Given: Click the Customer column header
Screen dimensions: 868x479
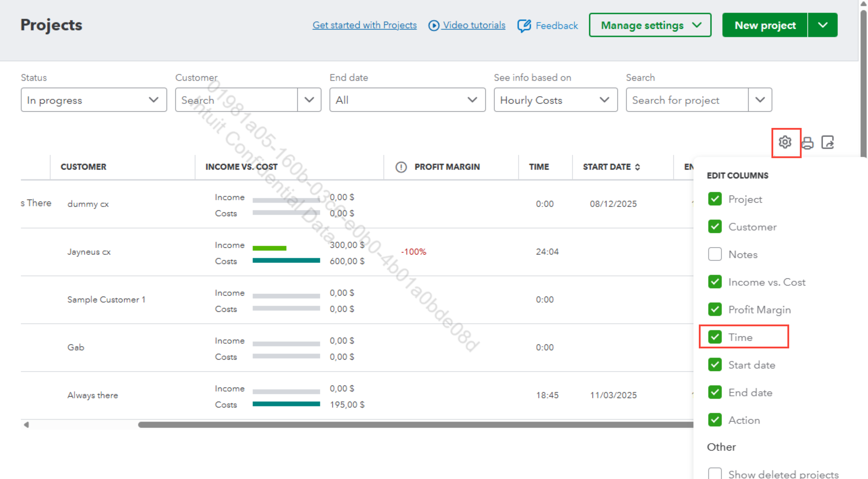Looking at the screenshot, I should [83, 167].
